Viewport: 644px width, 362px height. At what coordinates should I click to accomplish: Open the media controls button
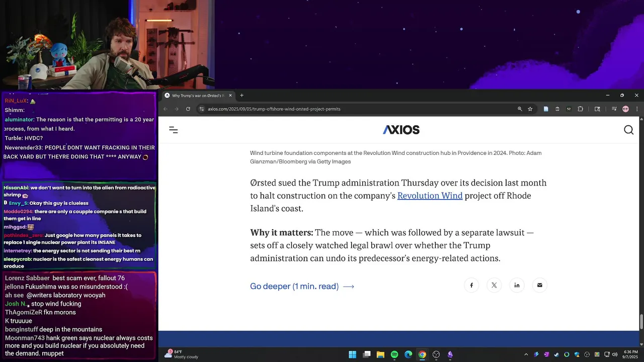614,109
